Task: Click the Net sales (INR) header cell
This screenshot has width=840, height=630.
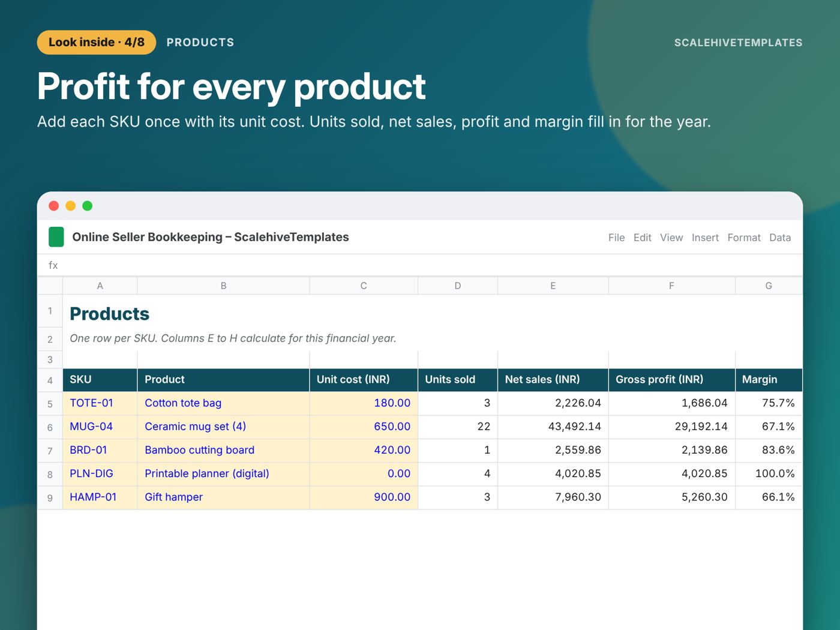Action: click(x=553, y=380)
